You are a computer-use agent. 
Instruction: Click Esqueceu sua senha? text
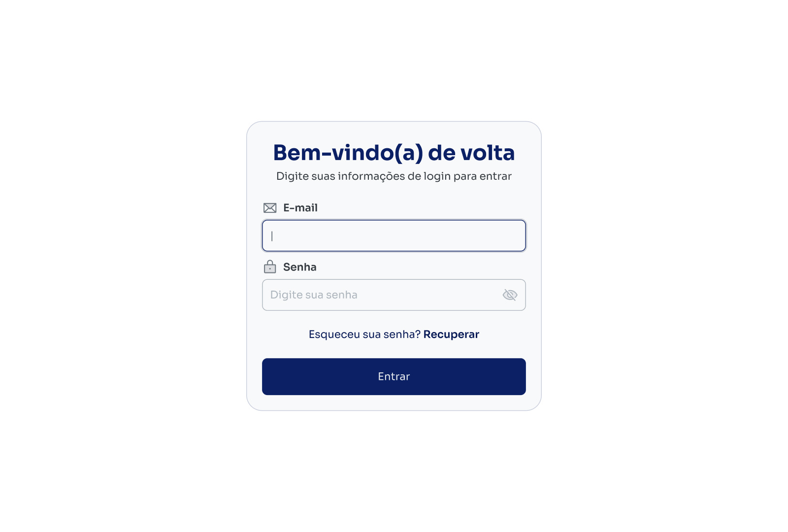[364, 334]
